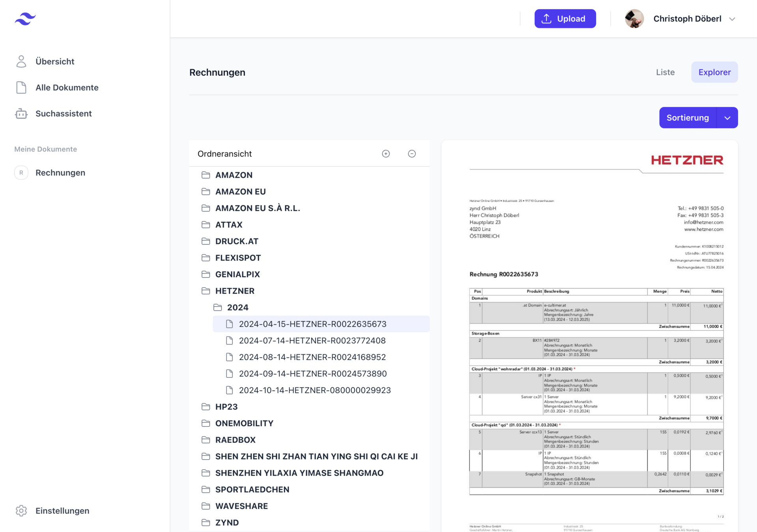Click the wave logo icon
Viewport: 757px width, 532px height.
[25, 19]
